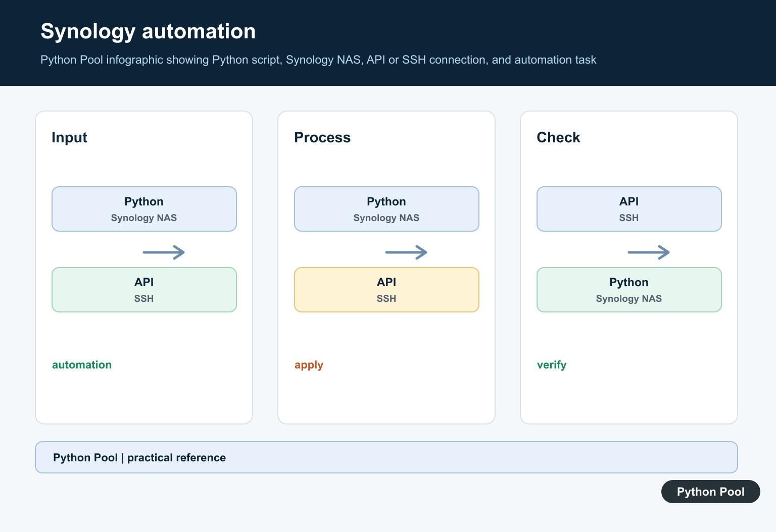The width and height of the screenshot is (776, 532).
Task: Click the arrow icon in the Check card
Action: pyautogui.click(x=649, y=252)
